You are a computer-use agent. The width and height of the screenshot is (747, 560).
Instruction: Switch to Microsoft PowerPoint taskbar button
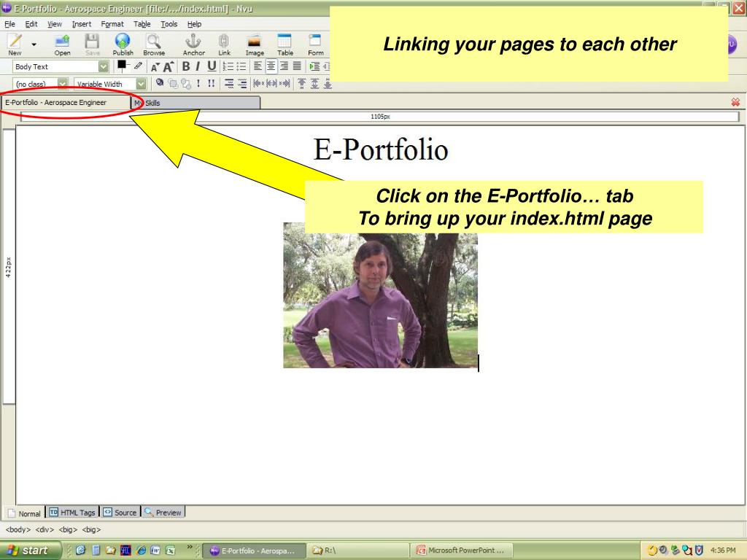pos(461,551)
